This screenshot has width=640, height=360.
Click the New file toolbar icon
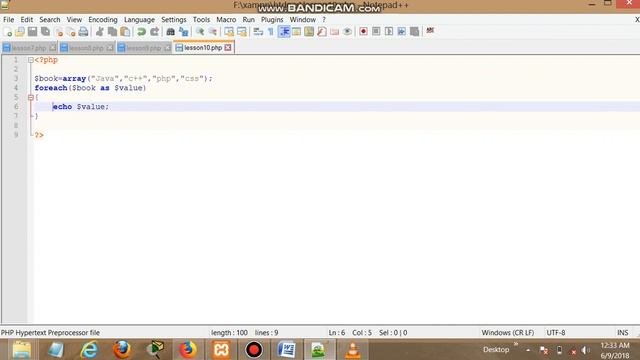point(7,31)
